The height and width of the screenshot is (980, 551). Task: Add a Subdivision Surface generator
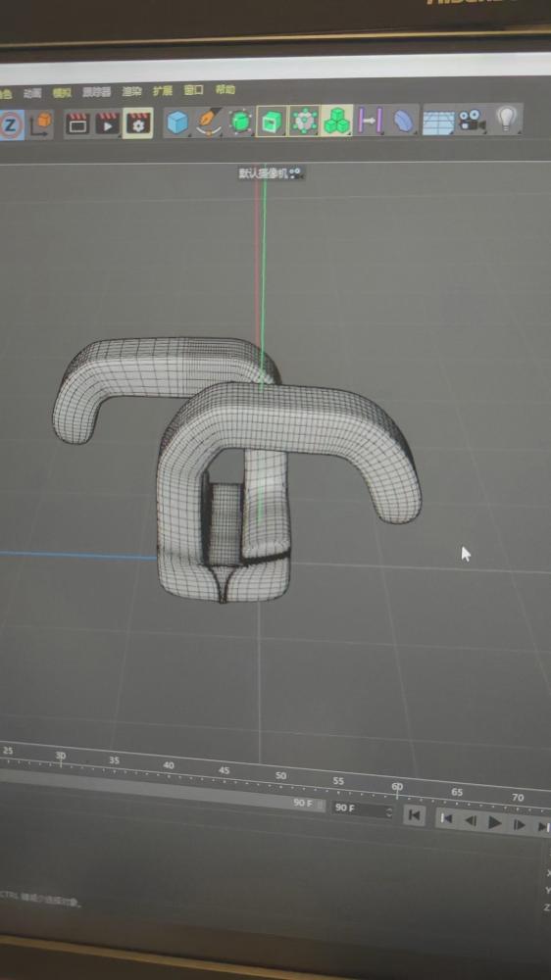coord(240,122)
